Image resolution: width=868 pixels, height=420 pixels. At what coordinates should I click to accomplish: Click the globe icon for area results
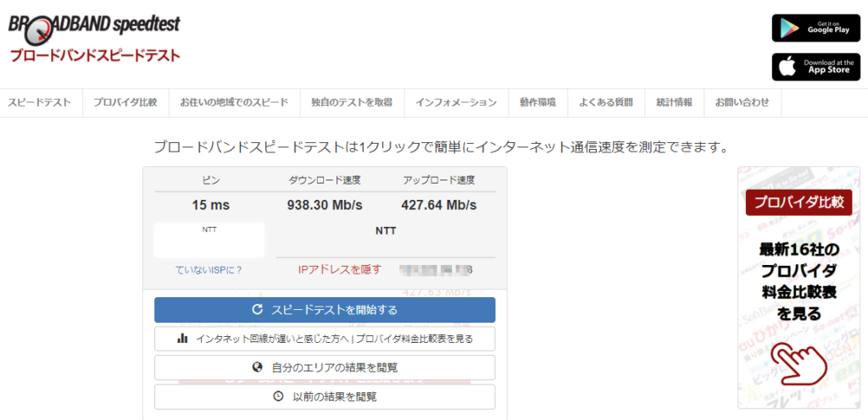(258, 367)
